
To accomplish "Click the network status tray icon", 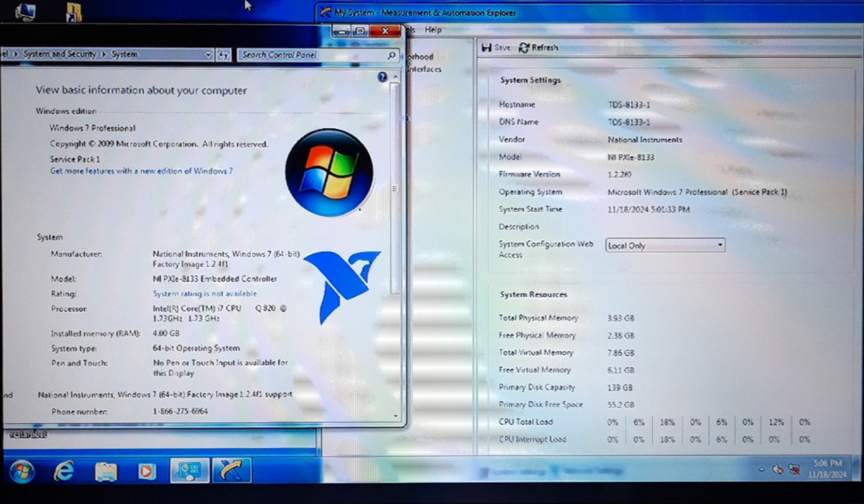I will tap(794, 470).
